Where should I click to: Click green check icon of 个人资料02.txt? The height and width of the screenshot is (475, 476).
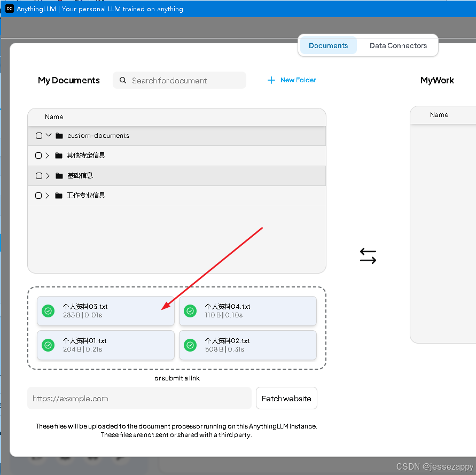click(190, 345)
